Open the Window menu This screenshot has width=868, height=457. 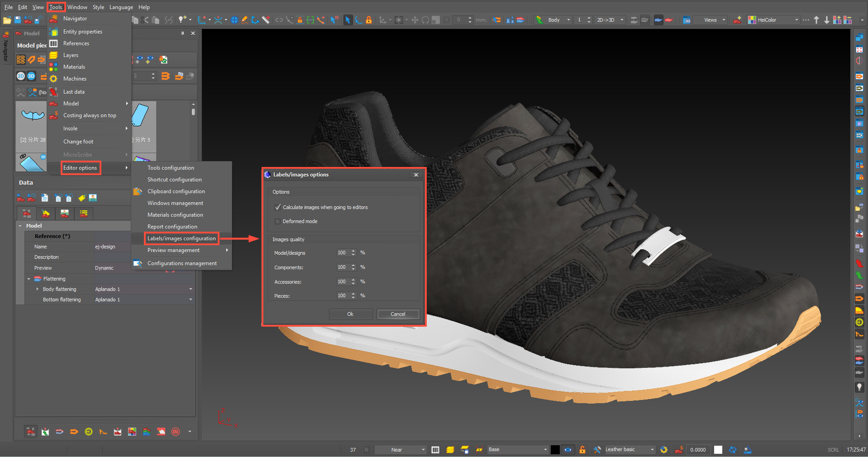77,7
